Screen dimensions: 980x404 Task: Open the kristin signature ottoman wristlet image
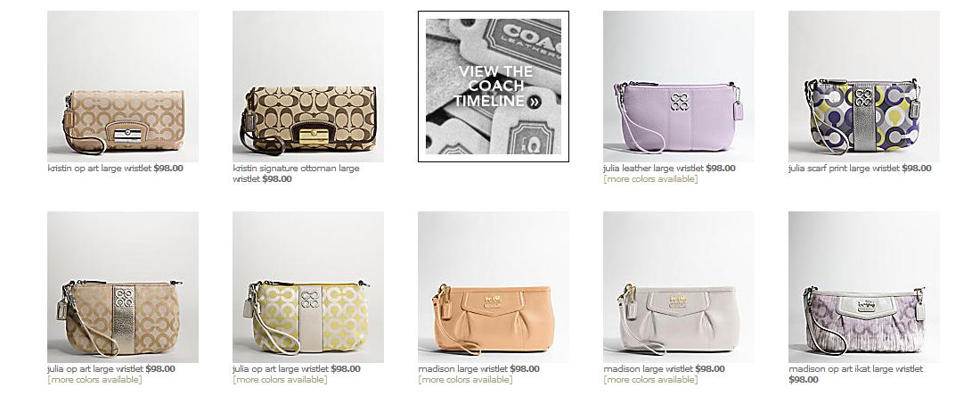308,87
